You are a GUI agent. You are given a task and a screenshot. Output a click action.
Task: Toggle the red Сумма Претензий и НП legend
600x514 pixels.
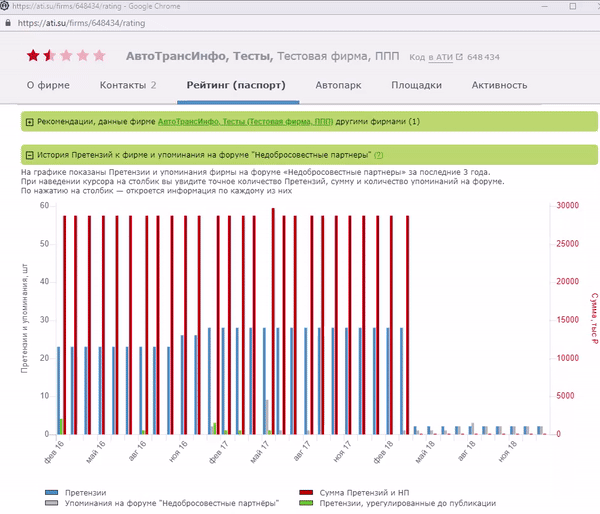(x=307, y=494)
